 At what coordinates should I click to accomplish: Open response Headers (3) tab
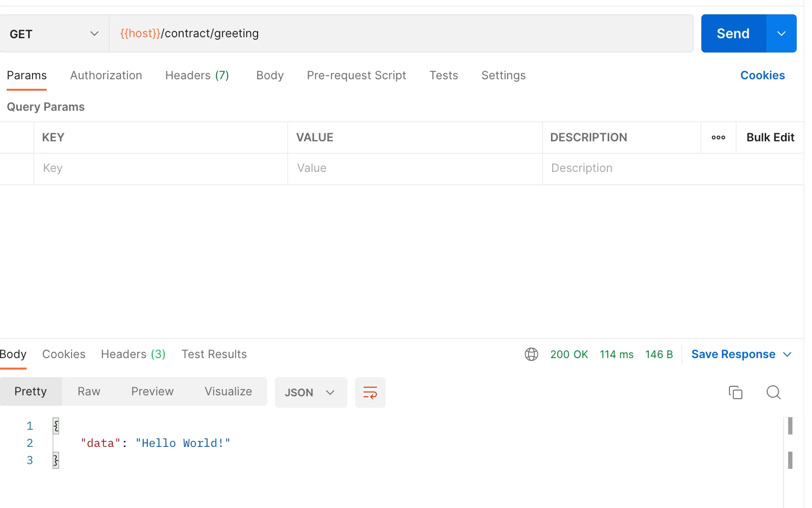[x=133, y=354]
